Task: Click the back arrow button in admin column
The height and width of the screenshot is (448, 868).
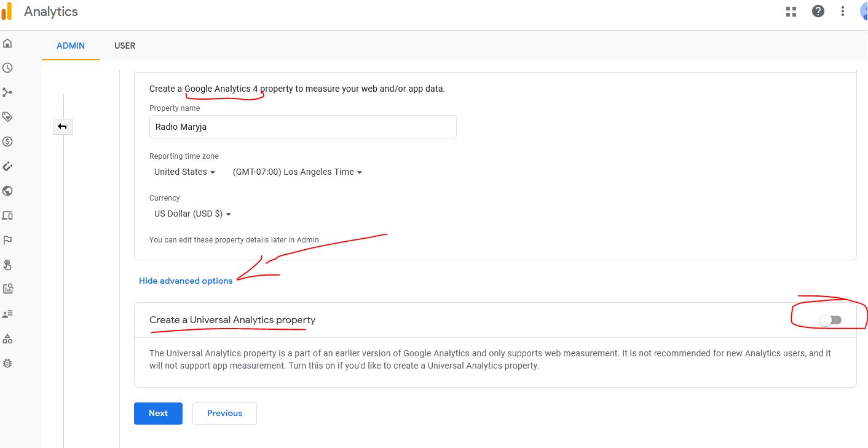Action: [x=63, y=126]
